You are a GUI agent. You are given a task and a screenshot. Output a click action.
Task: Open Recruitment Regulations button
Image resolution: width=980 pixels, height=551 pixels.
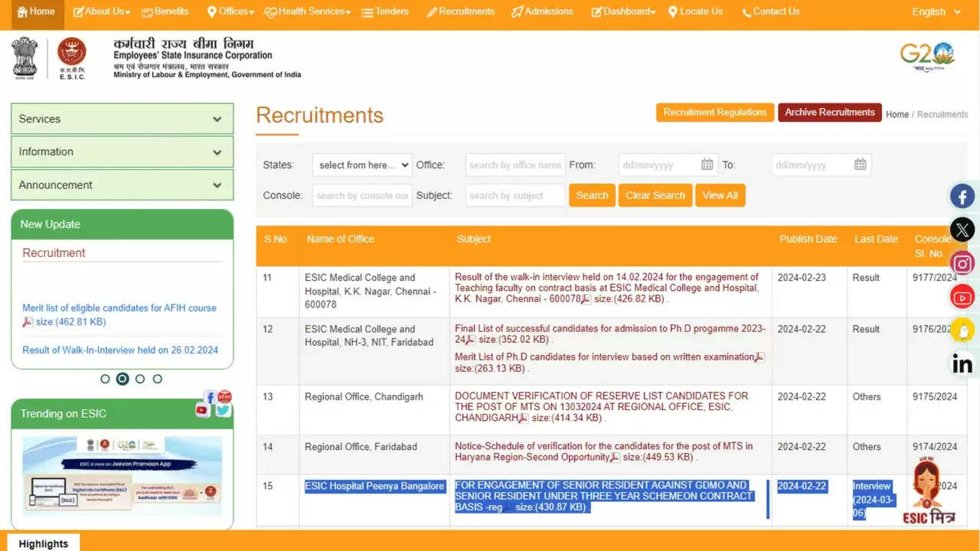click(715, 112)
